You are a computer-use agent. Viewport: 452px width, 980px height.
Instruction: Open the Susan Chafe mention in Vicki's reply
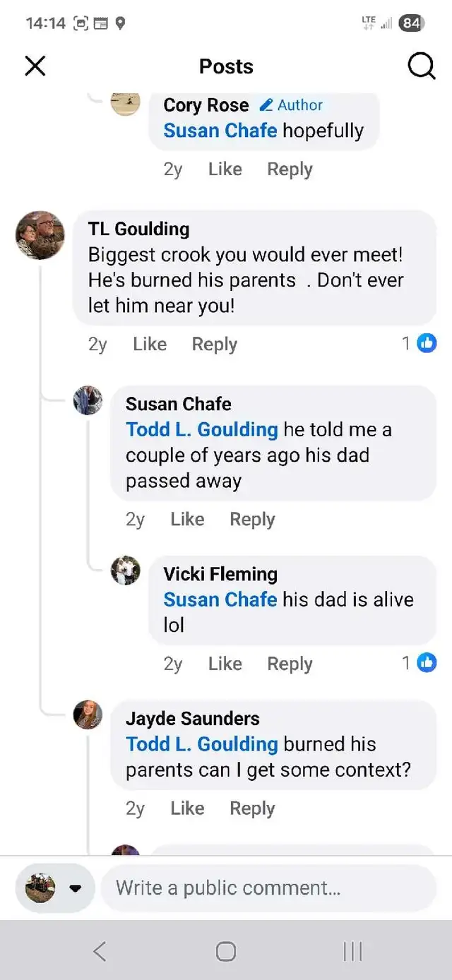[x=220, y=599]
